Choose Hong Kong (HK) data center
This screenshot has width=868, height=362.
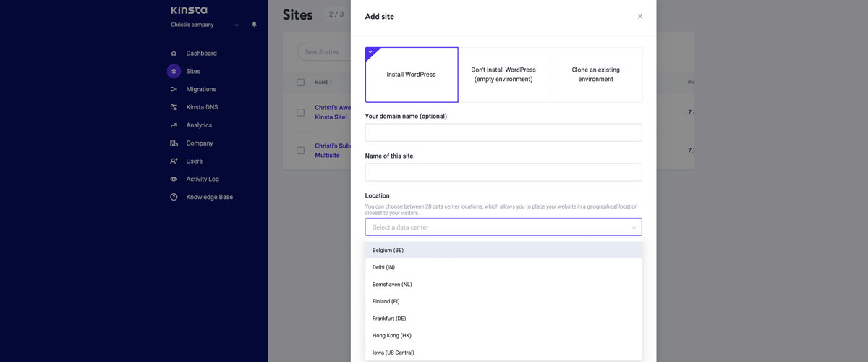click(x=503, y=336)
